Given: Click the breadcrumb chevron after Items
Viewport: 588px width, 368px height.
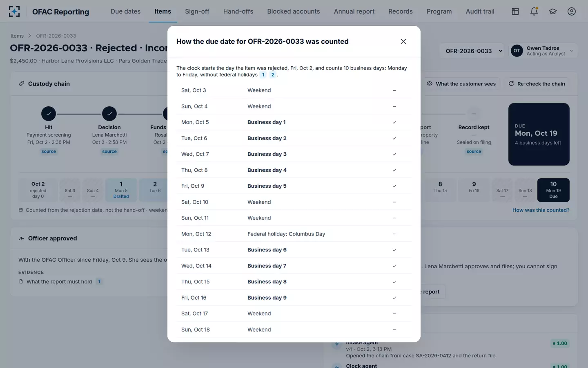Looking at the screenshot, I should point(30,36).
